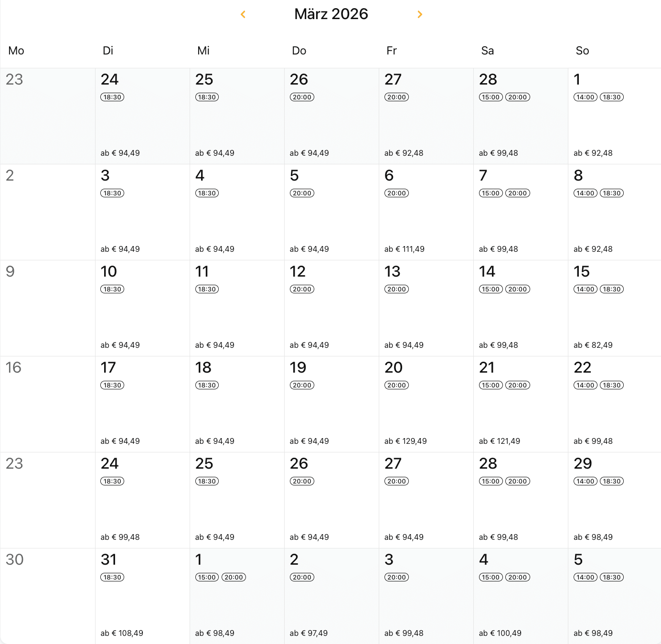This screenshot has height=644, width=661.
Task: Select 15:00 showtime on March 7
Action: 490,193
